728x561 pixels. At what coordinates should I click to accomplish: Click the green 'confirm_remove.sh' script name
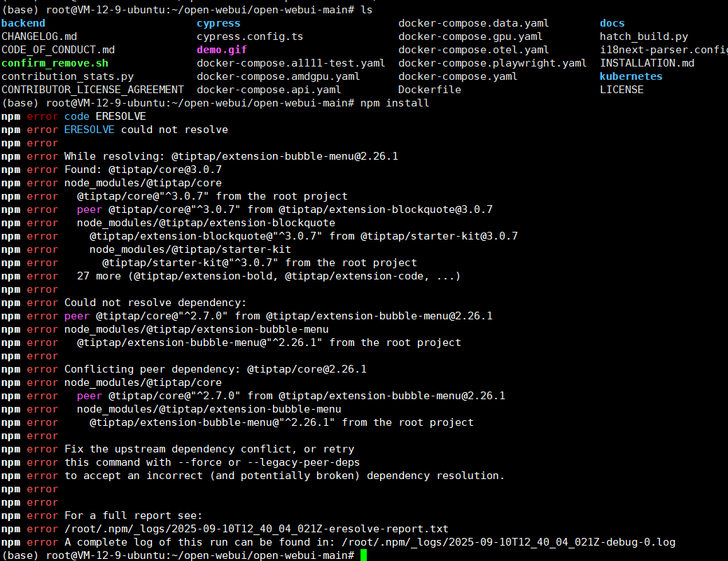[55, 63]
